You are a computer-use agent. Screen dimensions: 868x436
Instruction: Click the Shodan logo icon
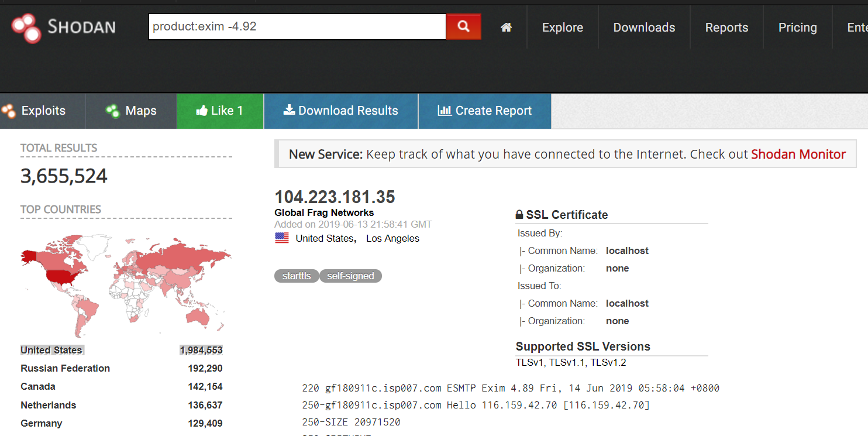26,28
